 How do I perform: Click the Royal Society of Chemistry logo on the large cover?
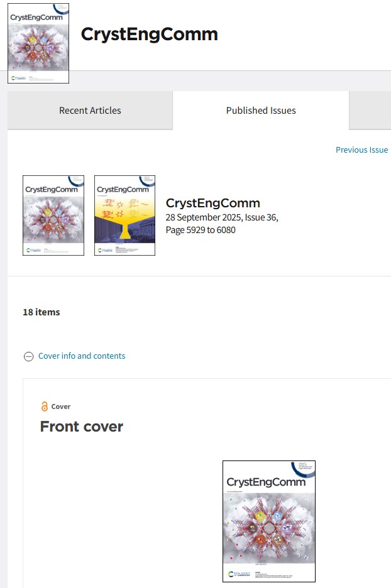point(240,574)
